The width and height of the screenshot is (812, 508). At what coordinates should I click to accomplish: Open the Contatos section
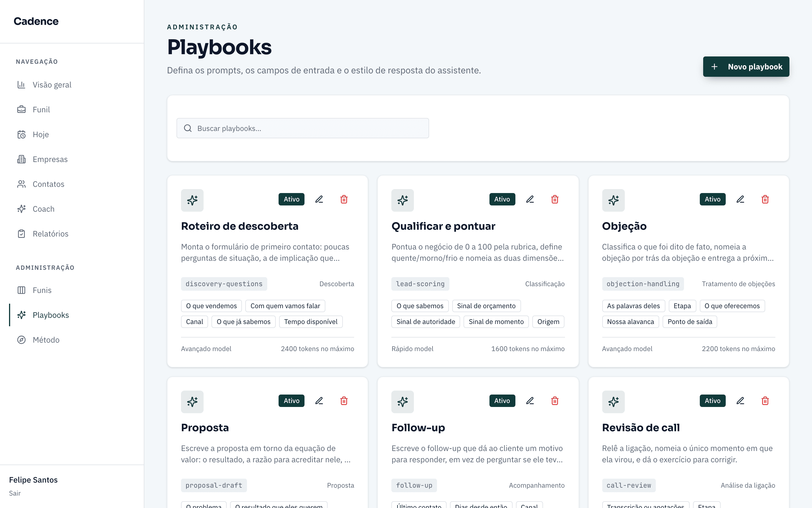click(x=72, y=184)
